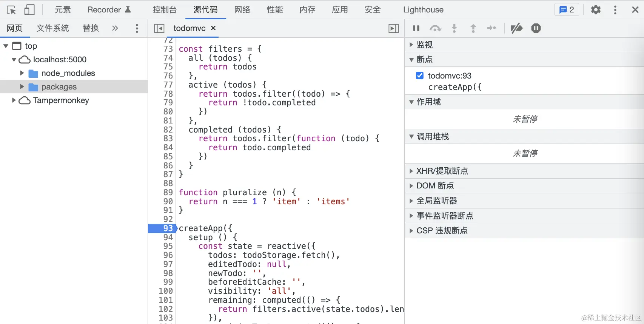The image size is (644, 324).
Task: Click the pluralize function name
Action: click(245, 193)
